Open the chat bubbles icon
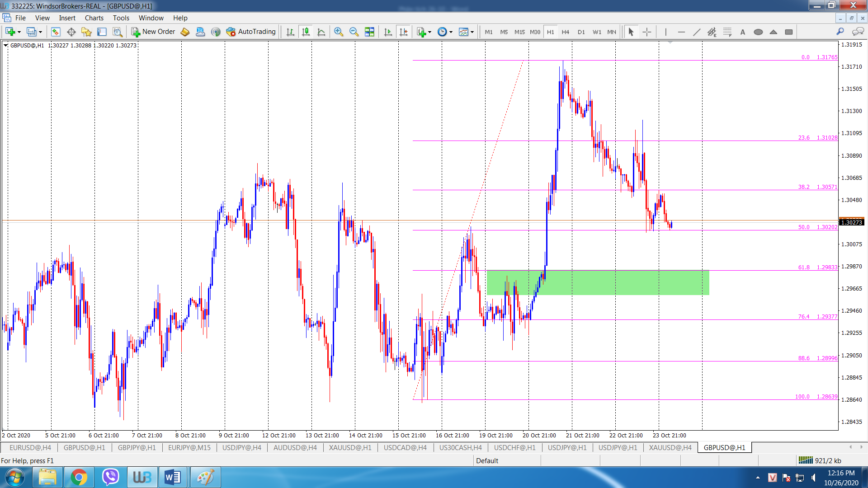This screenshot has height=488, width=868. click(858, 32)
